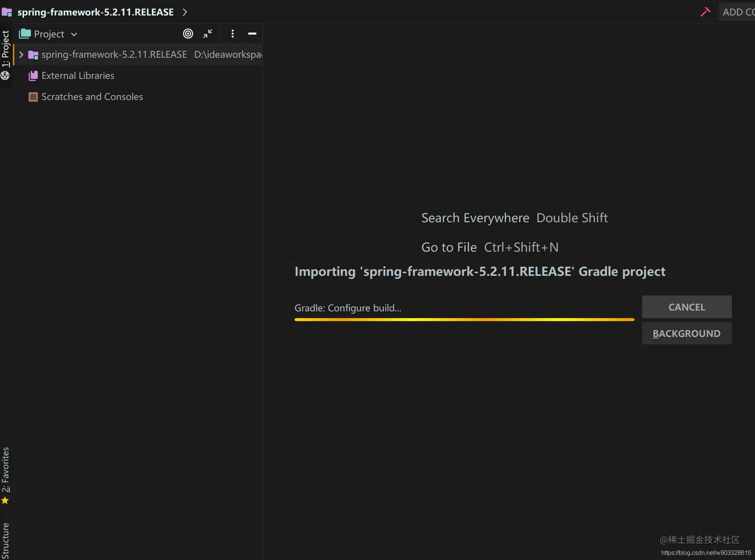Select the spring-framework-5.2.11.RELEASE tree row

(138, 55)
